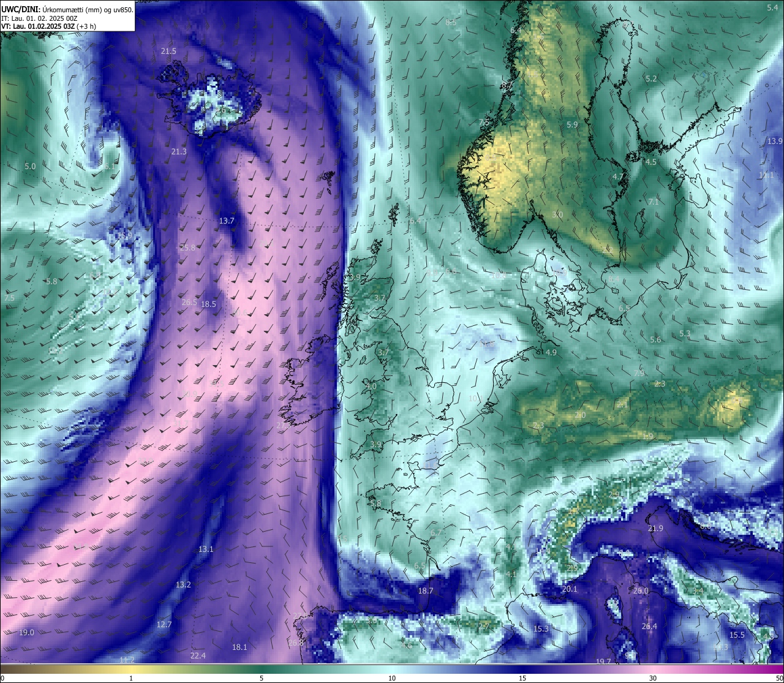Click the 26.4 value label
This screenshot has height=683, width=784.
click(649, 626)
